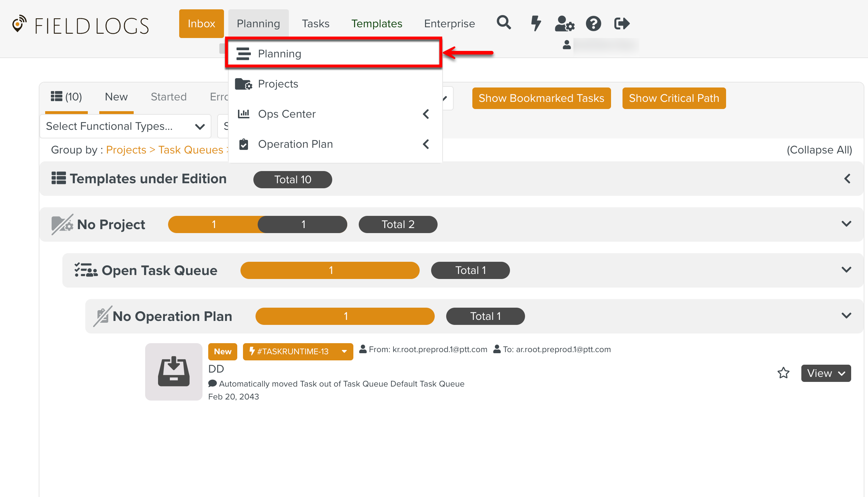Click the Collapse All link
Screen dimensions: 868x497
[819, 150]
